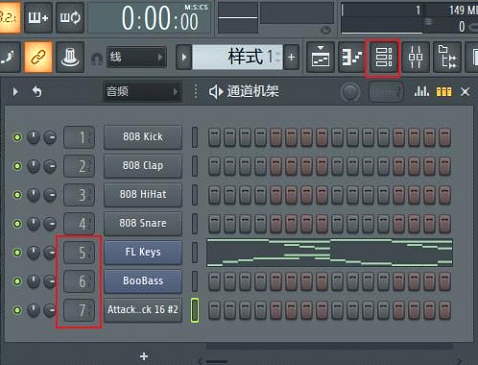Open the 808 Snare channel button

143,223
